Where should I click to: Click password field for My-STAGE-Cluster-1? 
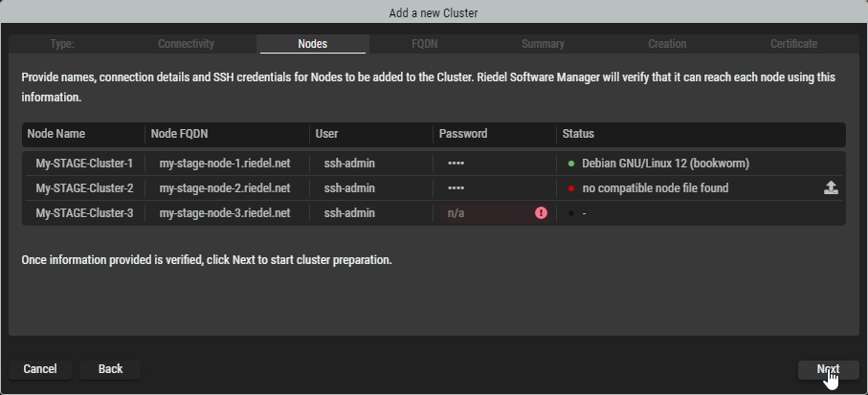(x=493, y=164)
